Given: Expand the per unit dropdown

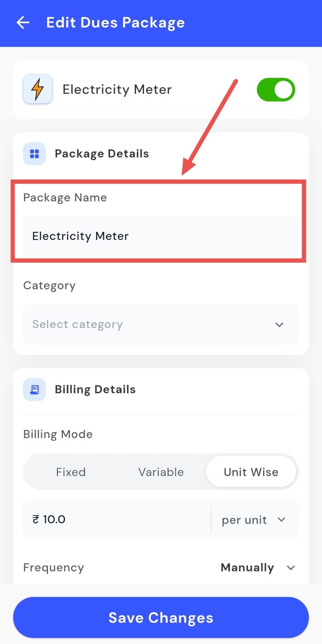Looking at the screenshot, I should pos(254,520).
